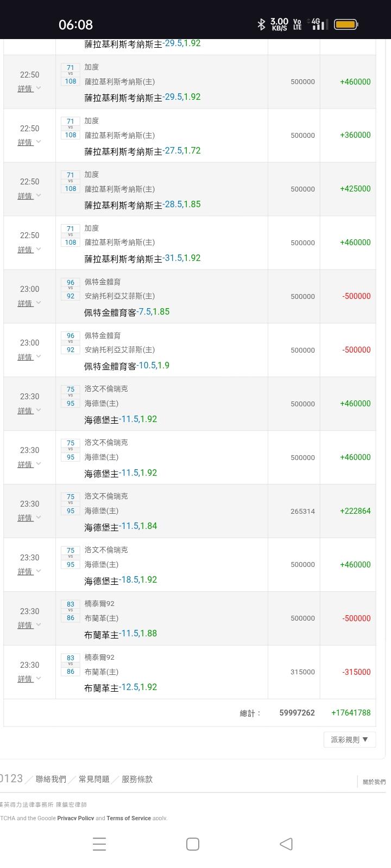The height and width of the screenshot is (868, 391).
Task: Tap the 總計 total payout +17641788
Action: click(351, 713)
